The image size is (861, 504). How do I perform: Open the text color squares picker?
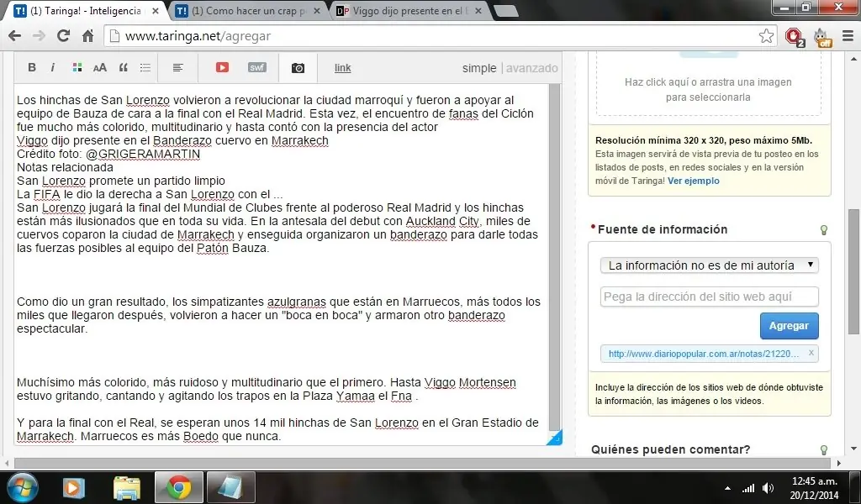[77, 67]
